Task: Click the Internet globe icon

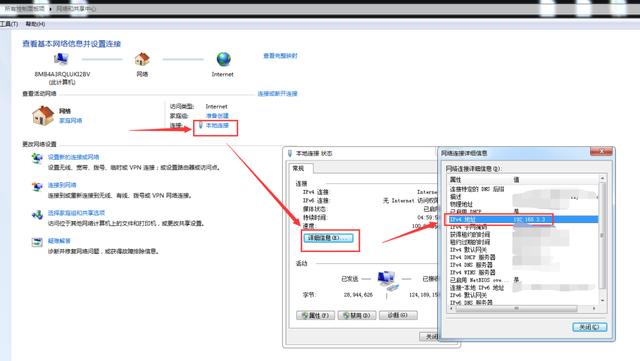Action: [223, 59]
